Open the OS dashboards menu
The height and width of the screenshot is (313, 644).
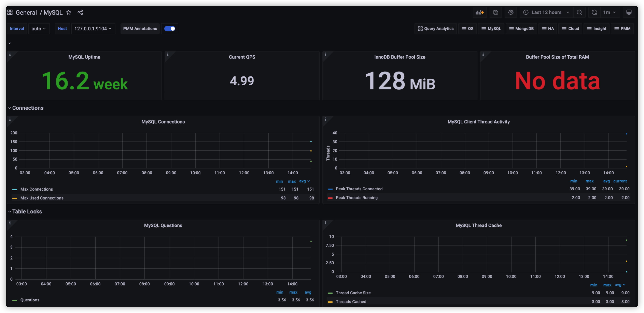point(467,28)
